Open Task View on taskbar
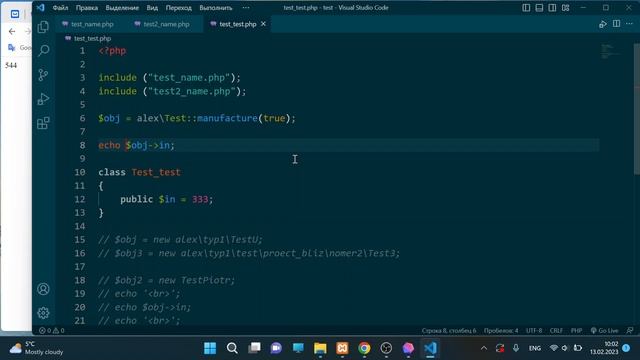The image size is (640, 360). pyautogui.click(x=254, y=348)
